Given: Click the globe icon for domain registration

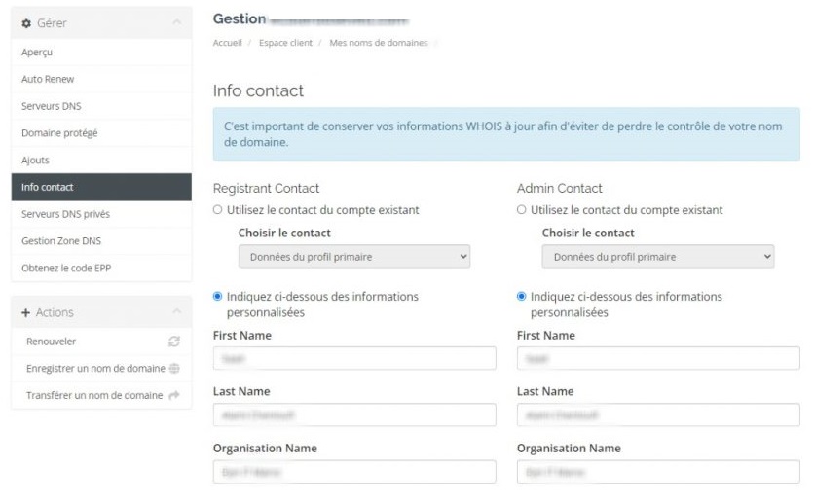Looking at the screenshot, I should point(174,369).
